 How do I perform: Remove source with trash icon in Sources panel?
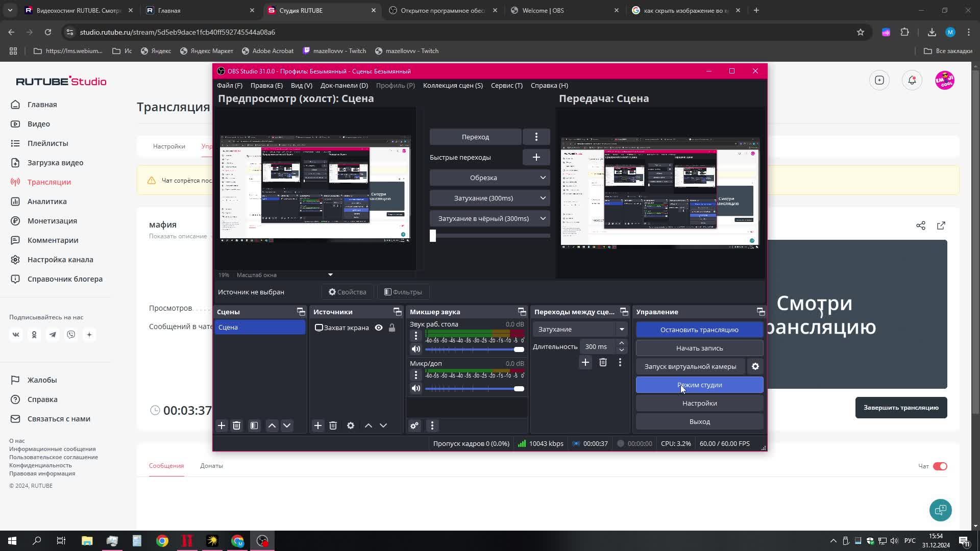(333, 425)
